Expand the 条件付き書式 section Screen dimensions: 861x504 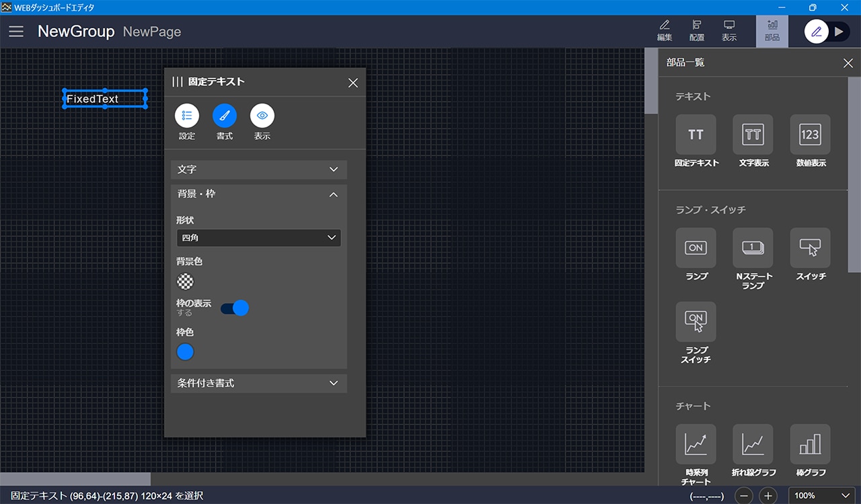pos(258,383)
